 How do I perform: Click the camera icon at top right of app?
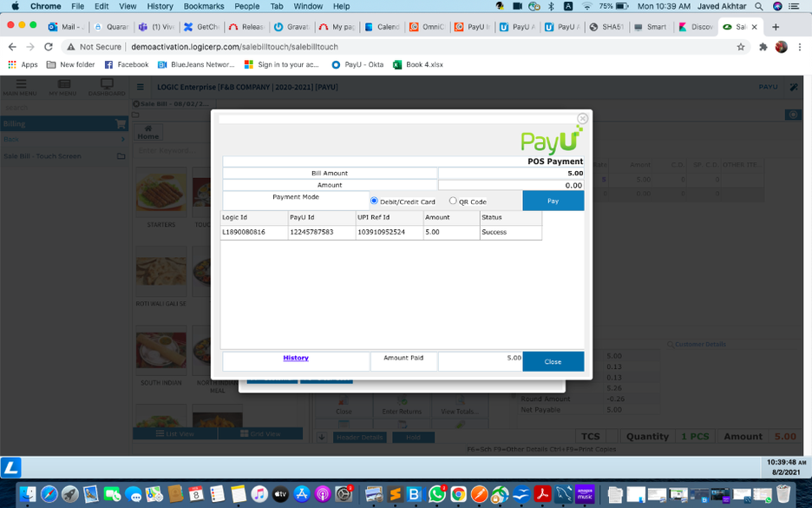[793, 115]
